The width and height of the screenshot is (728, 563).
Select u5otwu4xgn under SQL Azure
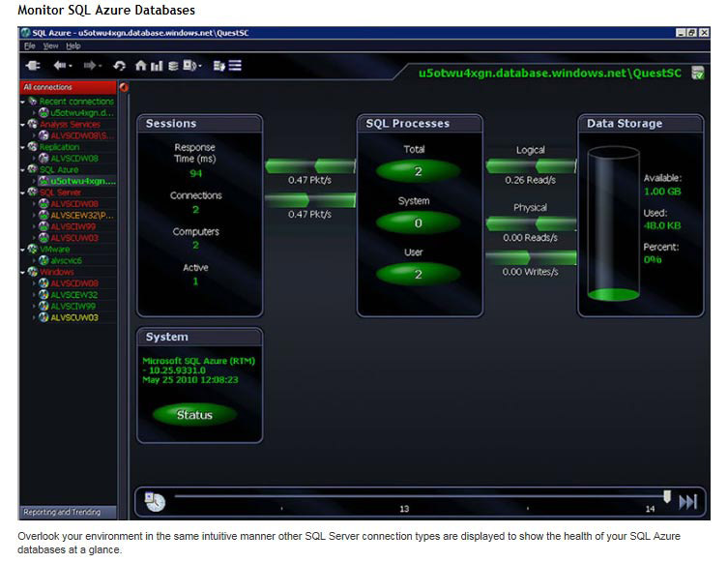click(82, 181)
